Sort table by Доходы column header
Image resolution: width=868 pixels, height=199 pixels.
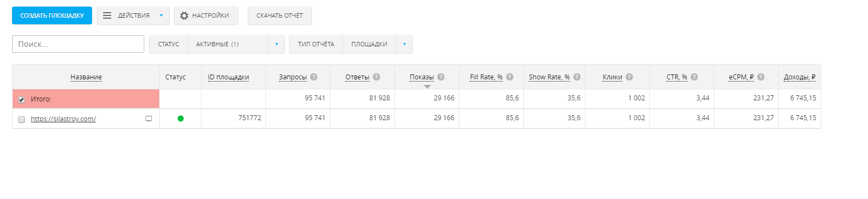(x=800, y=77)
